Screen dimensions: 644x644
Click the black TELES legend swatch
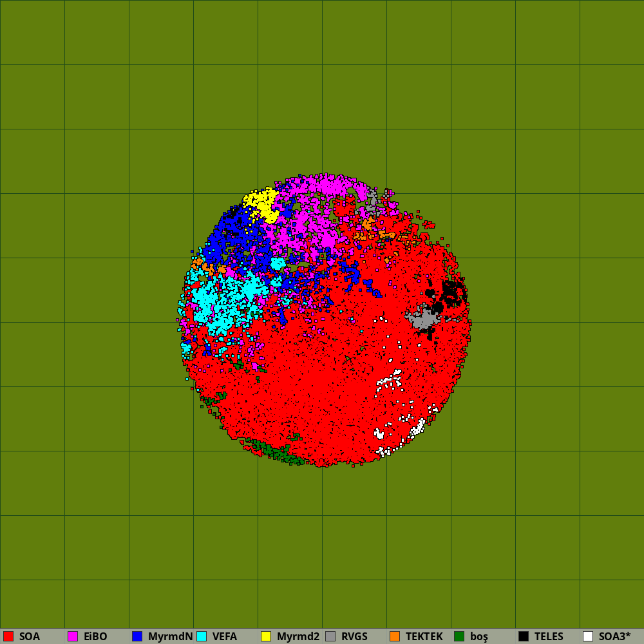(x=524, y=636)
